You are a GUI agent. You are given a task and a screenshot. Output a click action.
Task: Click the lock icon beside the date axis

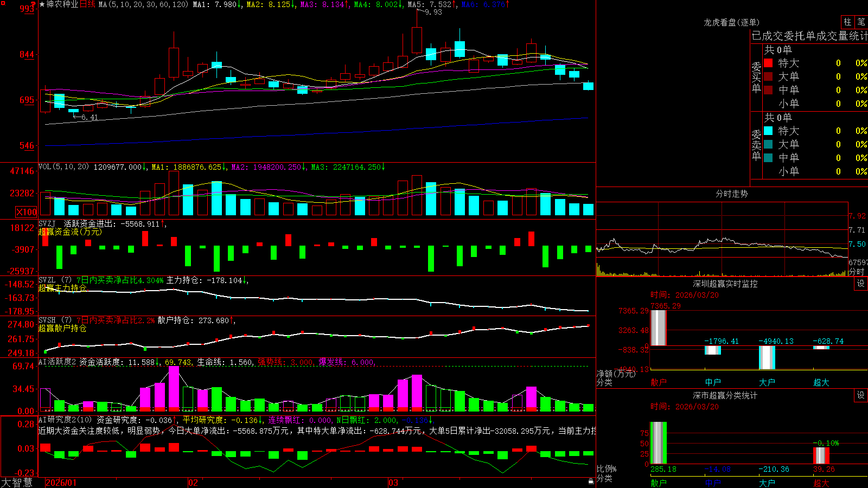[591, 481]
